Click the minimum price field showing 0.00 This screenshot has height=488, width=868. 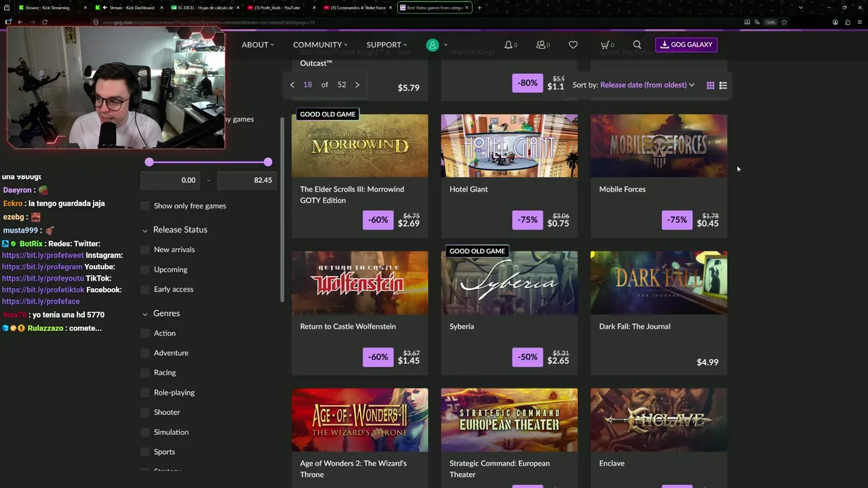(x=170, y=180)
